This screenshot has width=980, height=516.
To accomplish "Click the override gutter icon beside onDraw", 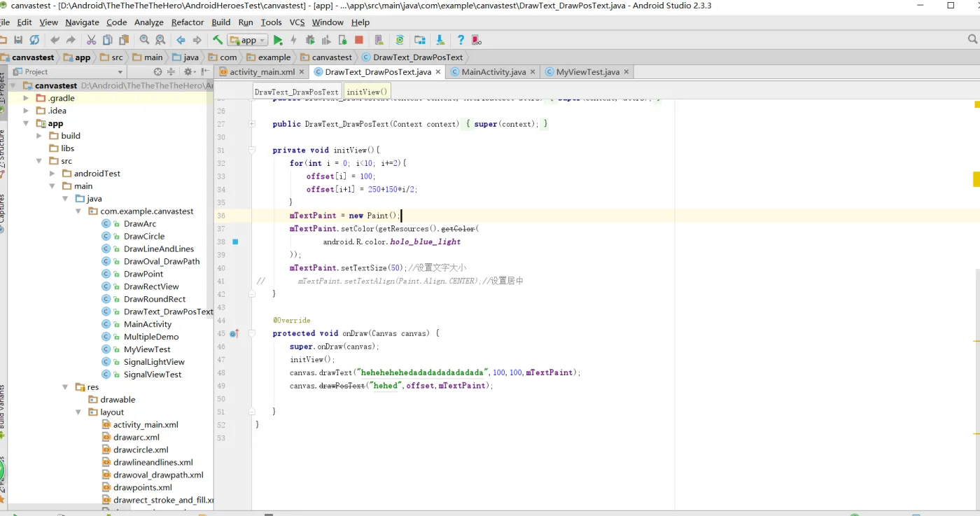I will coord(234,334).
